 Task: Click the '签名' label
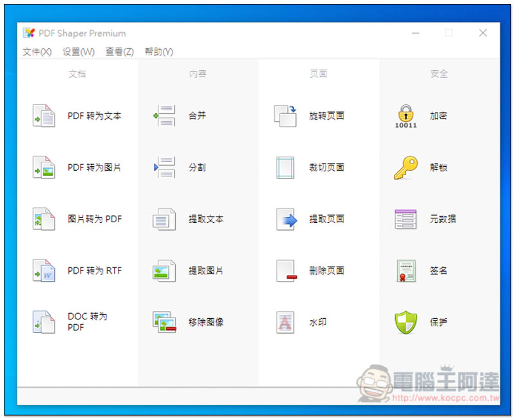438,271
